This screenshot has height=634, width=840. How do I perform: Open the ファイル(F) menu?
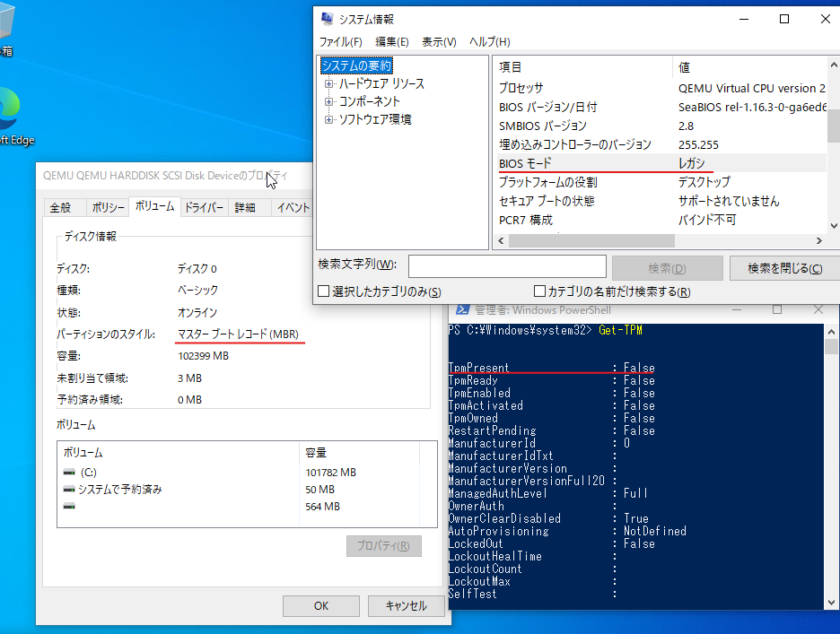tap(341, 42)
